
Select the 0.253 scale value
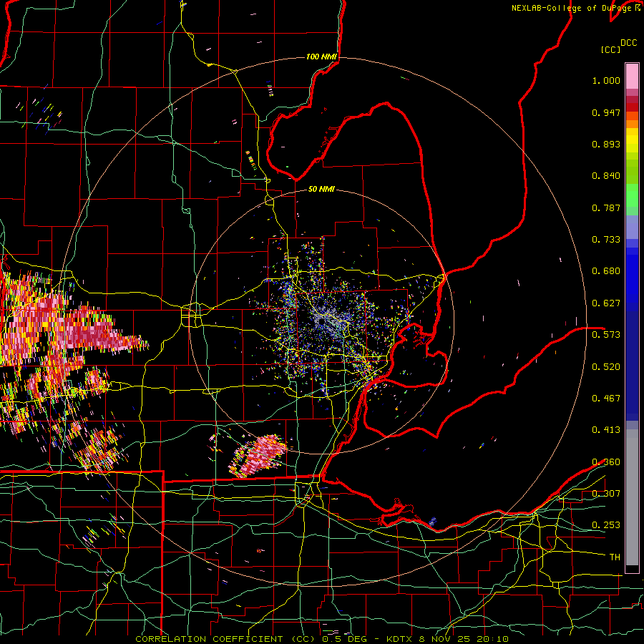tap(606, 525)
